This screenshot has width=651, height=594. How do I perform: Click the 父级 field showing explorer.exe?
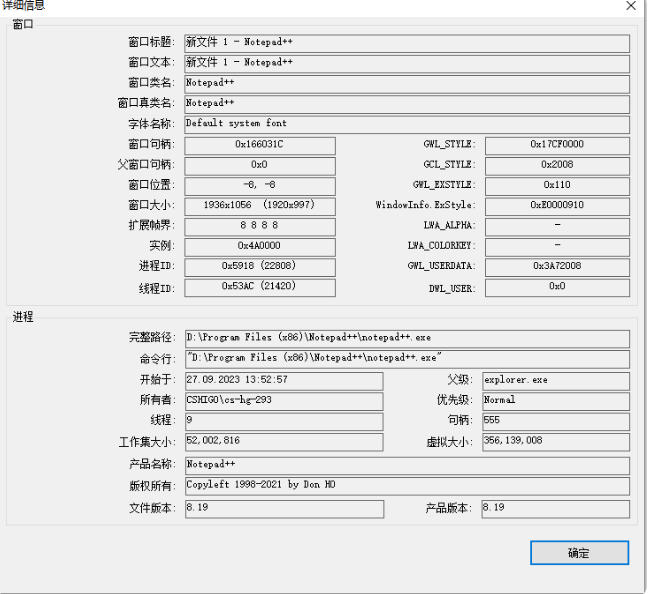pos(555,381)
